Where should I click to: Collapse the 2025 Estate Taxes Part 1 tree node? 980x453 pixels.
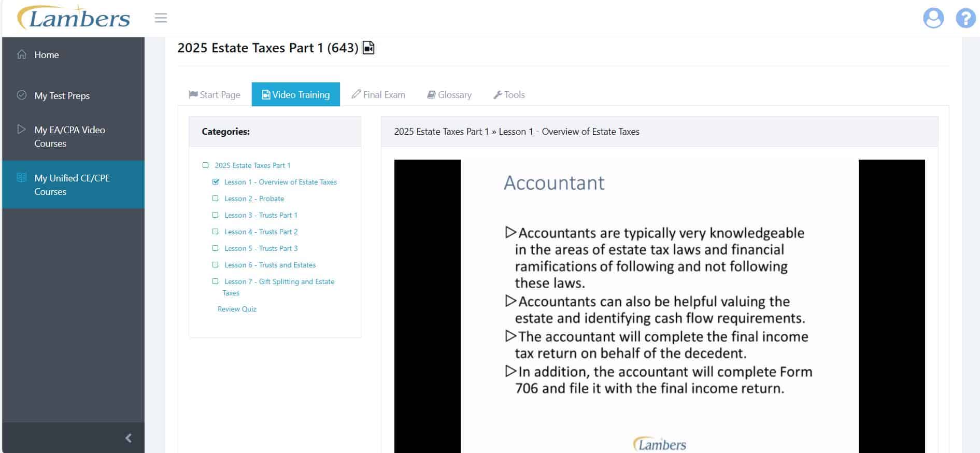(x=205, y=165)
